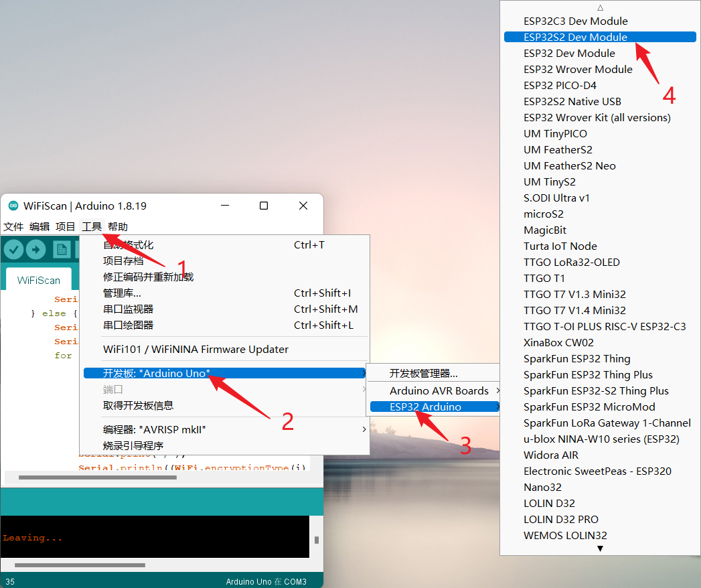Select TTGO T1 board
This screenshot has height=588, width=701.
(x=600, y=279)
